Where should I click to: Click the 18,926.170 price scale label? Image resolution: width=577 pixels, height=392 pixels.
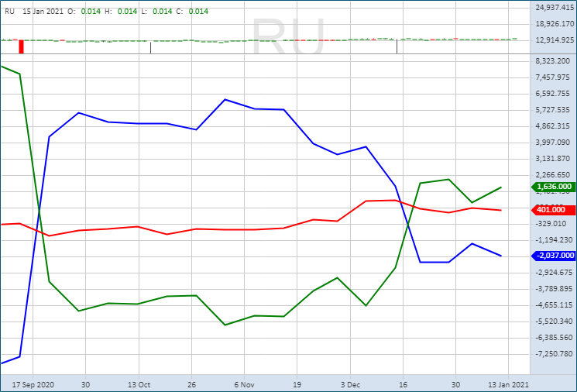pos(555,24)
